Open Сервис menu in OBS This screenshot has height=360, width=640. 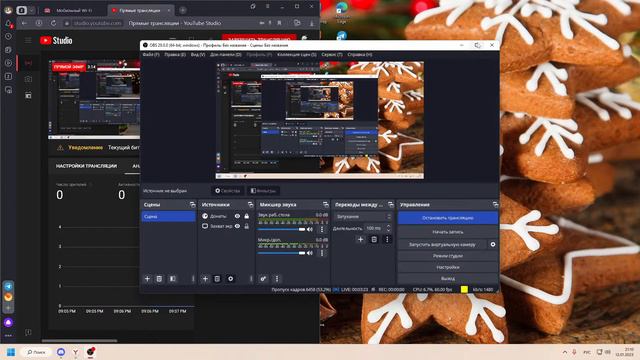pos(332,54)
